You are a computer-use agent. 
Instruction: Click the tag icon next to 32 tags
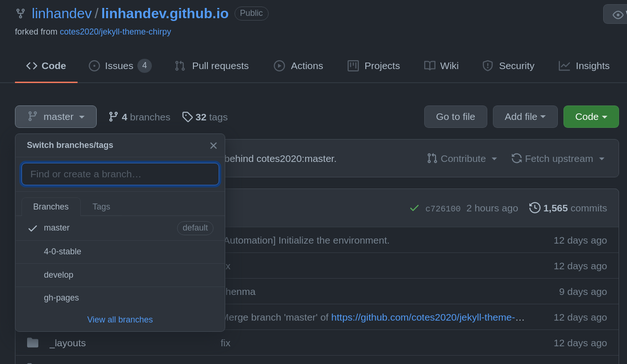(x=187, y=117)
